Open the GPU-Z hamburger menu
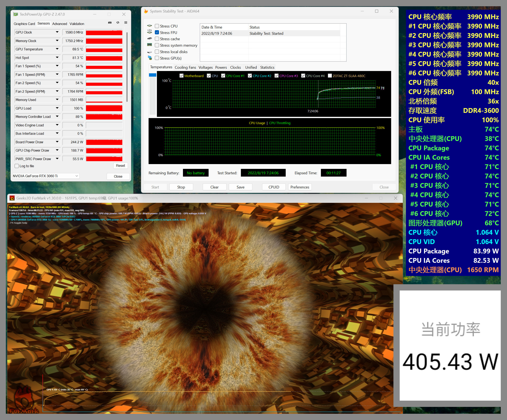 126,22
